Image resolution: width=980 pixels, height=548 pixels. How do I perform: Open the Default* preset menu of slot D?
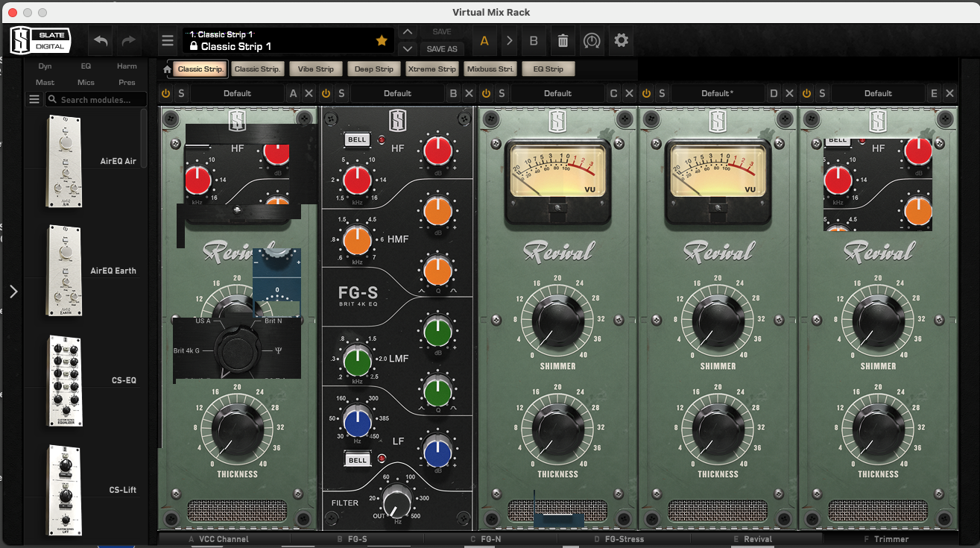(718, 93)
